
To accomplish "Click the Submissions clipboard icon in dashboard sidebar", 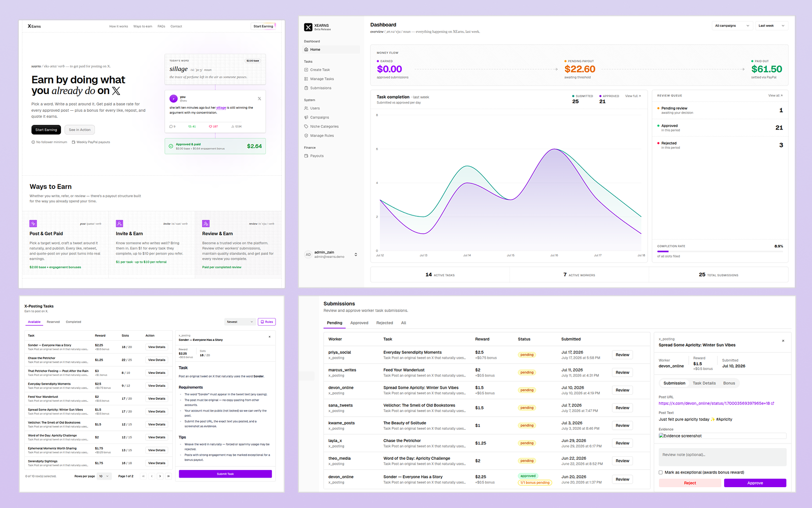I will 306,88.
